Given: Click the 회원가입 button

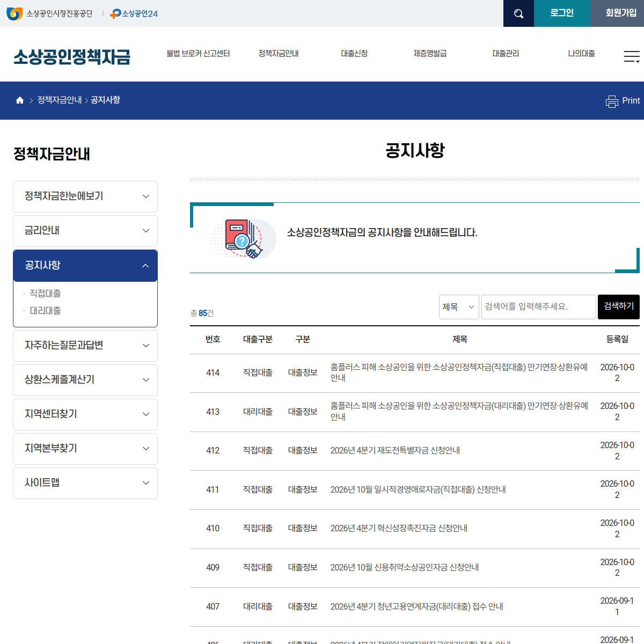Looking at the screenshot, I should click(617, 13).
